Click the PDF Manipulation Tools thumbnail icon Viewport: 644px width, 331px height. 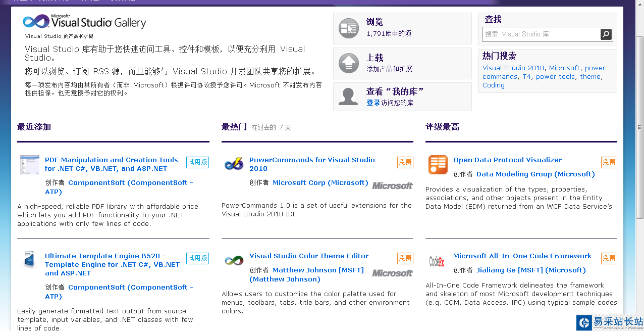coord(30,165)
